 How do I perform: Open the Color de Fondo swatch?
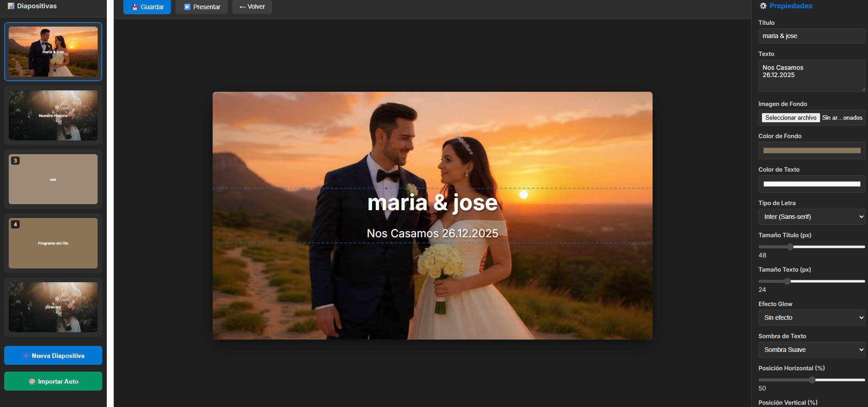click(x=812, y=151)
